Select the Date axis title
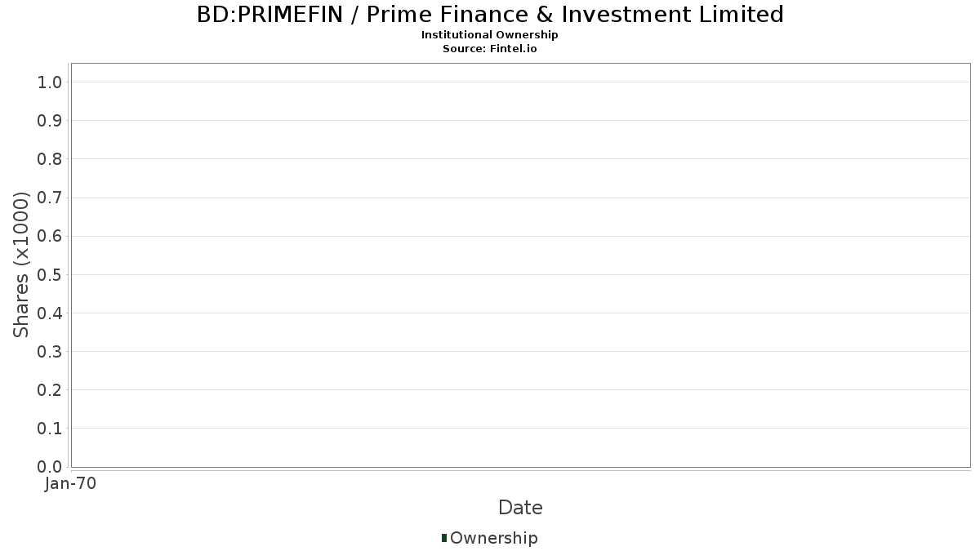Image resolution: width=980 pixels, height=551 pixels. click(520, 508)
